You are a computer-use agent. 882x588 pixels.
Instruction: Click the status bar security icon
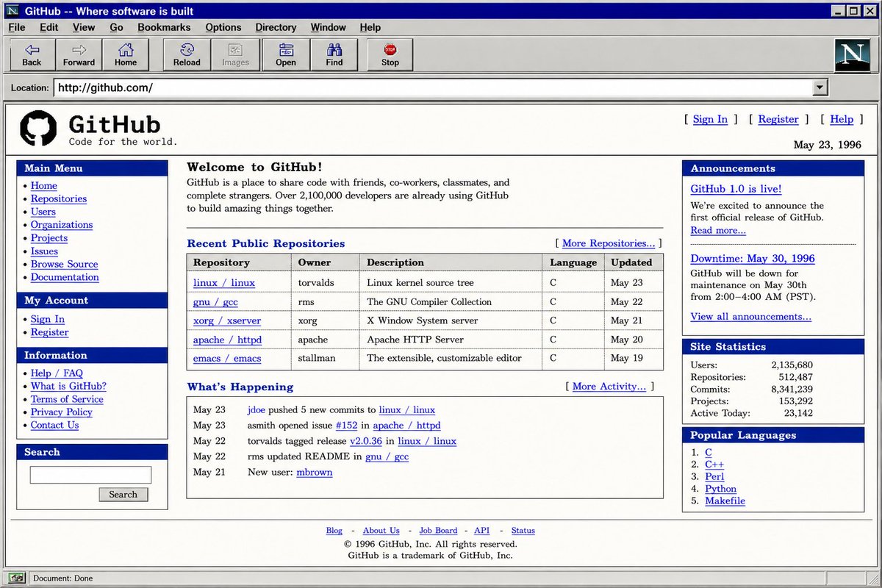click(x=16, y=578)
